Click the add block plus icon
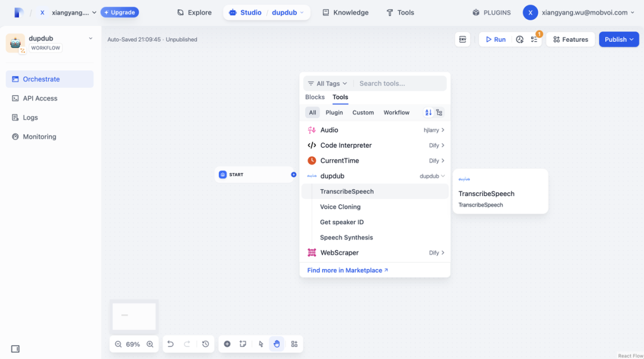This screenshot has width=644, height=359. pos(227,344)
